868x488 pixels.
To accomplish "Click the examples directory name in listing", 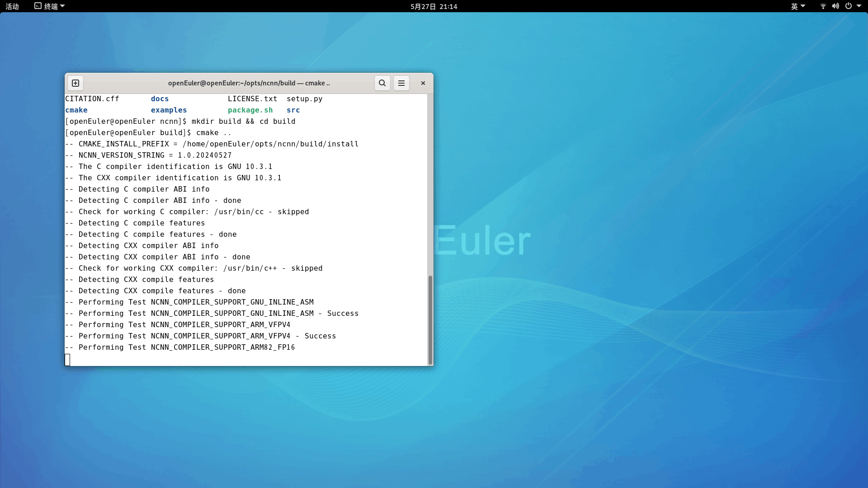I will (x=169, y=110).
